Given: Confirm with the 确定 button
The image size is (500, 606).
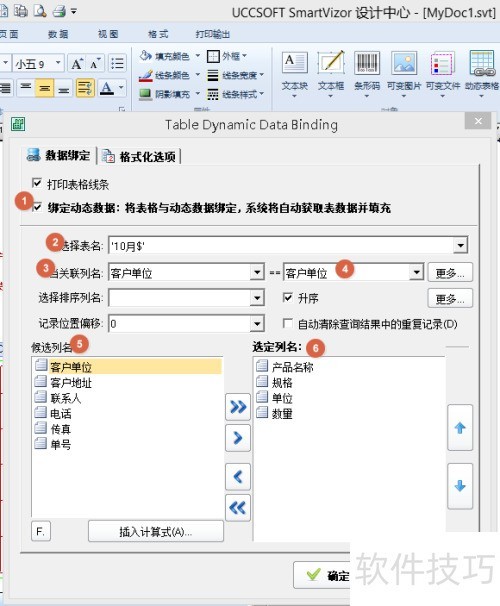Looking at the screenshot, I should 323,575.
